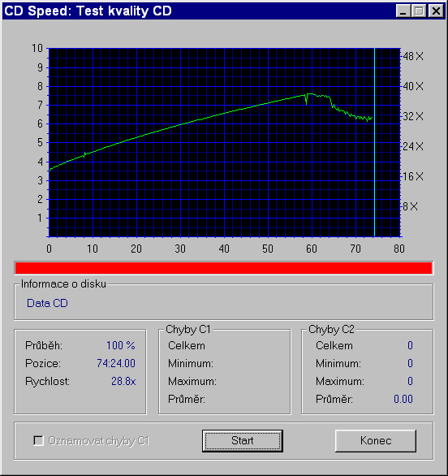Click the Start button

tap(243, 441)
